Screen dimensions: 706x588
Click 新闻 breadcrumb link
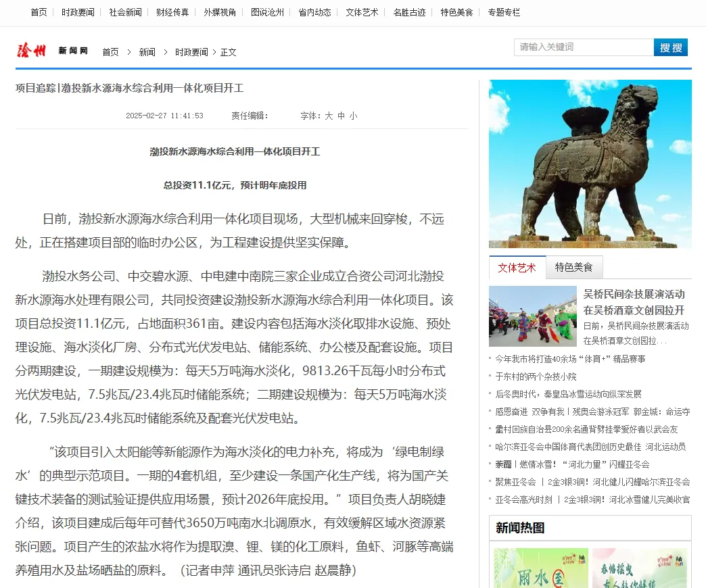(x=147, y=52)
